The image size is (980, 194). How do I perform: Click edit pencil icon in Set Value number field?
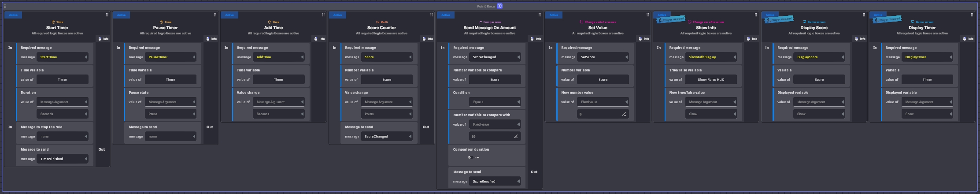(624, 114)
